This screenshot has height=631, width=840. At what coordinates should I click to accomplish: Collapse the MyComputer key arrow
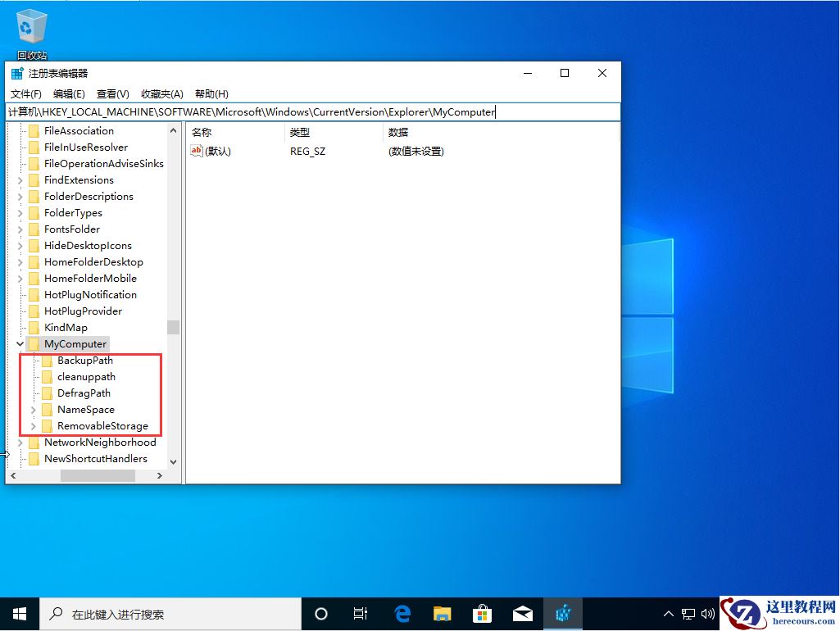coord(20,343)
